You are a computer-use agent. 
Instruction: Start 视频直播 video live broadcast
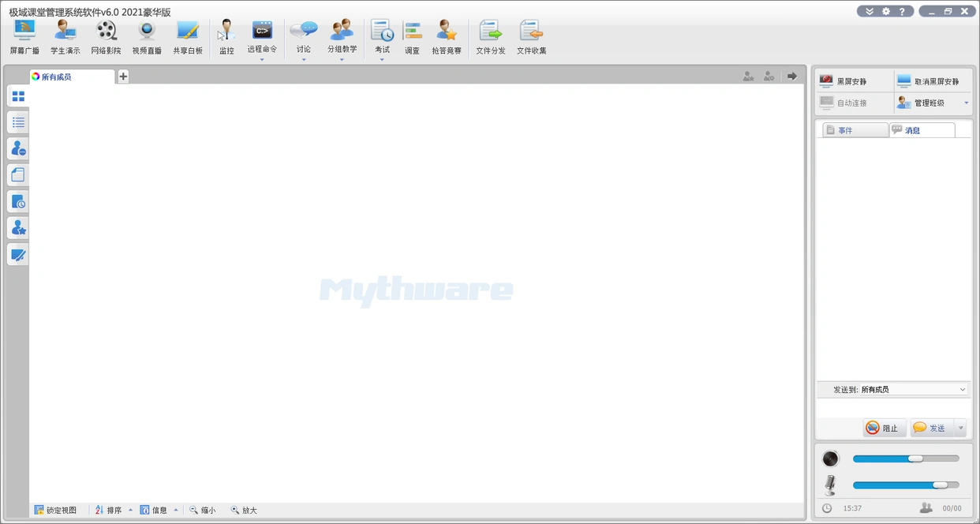[147, 38]
